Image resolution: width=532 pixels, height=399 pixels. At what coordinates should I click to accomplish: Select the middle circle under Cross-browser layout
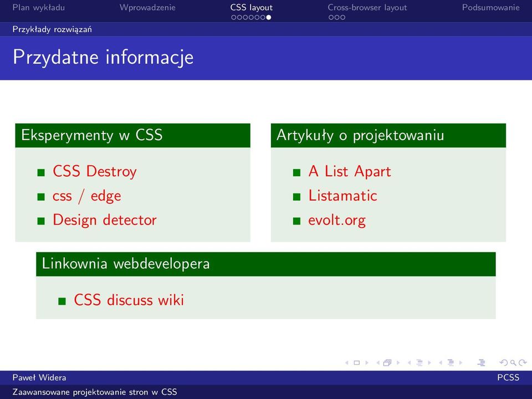(337, 17)
